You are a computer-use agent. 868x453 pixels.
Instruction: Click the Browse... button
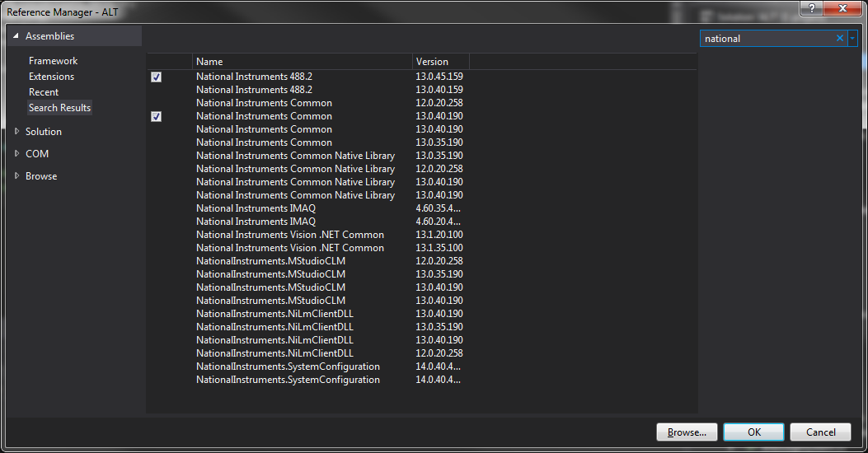point(687,432)
